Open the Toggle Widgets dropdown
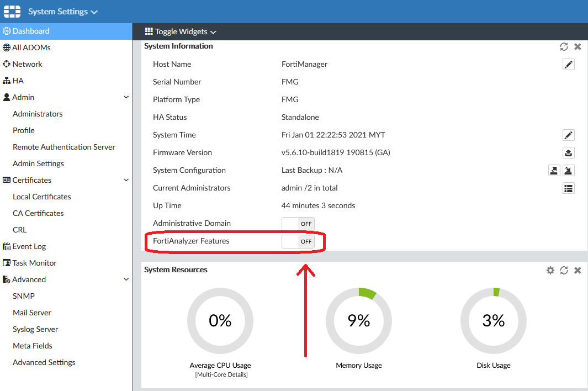588x391 pixels. (x=181, y=32)
